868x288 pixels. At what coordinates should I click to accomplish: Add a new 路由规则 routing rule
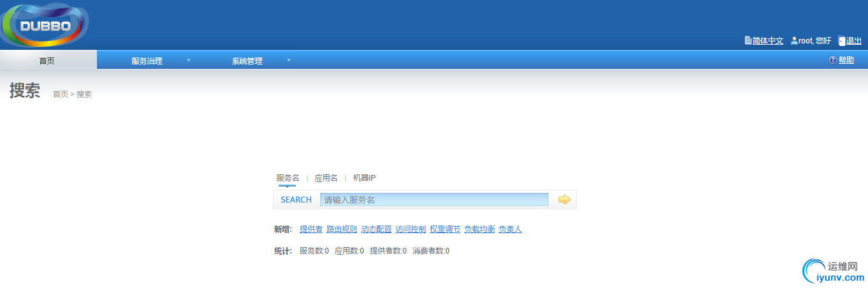point(342,229)
